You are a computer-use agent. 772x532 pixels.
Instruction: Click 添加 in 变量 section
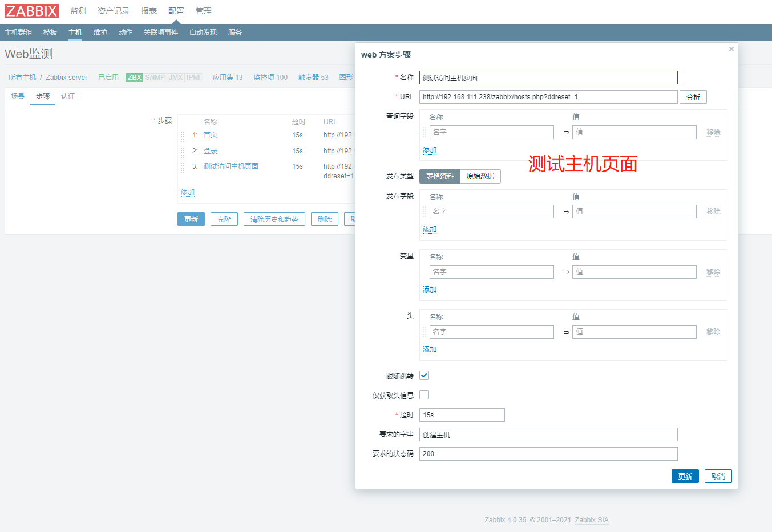(x=430, y=290)
